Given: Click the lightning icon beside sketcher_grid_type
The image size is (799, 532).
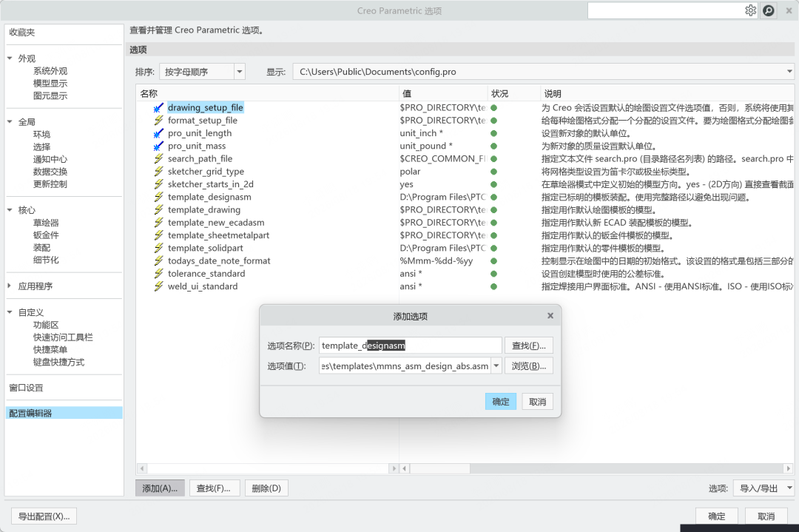Looking at the screenshot, I should pos(158,171).
